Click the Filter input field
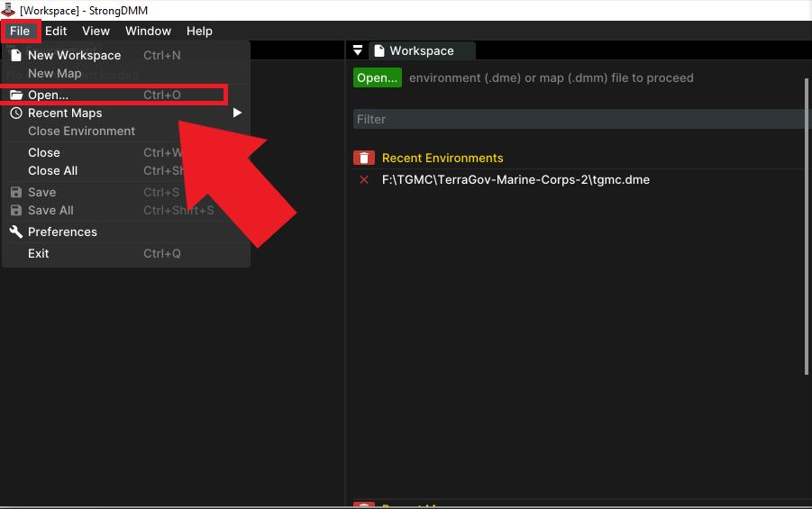 pos(579,119)
